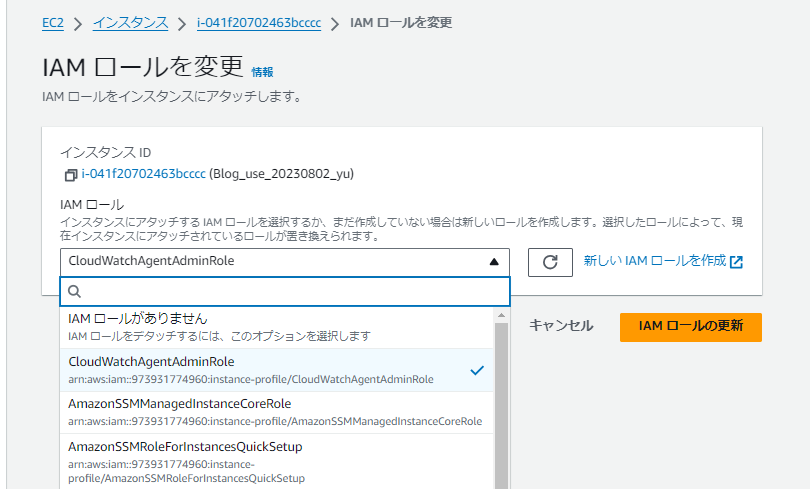Open the EC2 breadcrumb link

53,23
